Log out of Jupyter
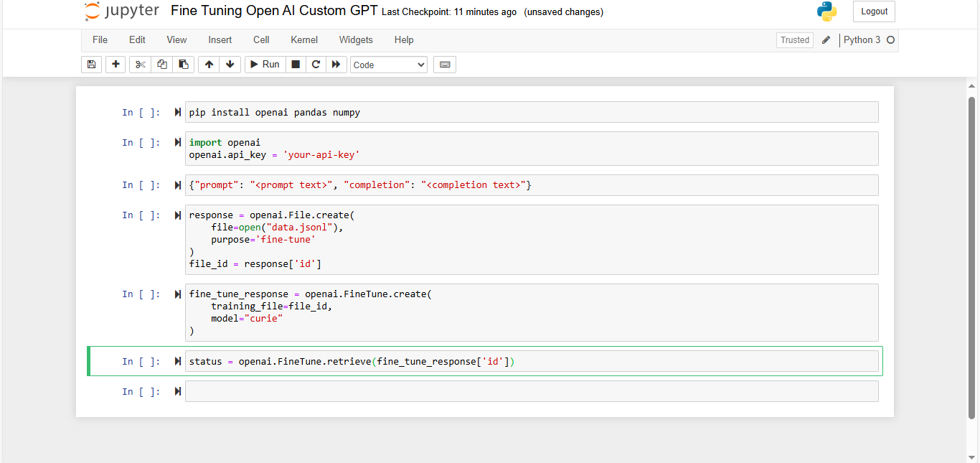This screenshot has height=463, width=980. (x=873, y=11)
